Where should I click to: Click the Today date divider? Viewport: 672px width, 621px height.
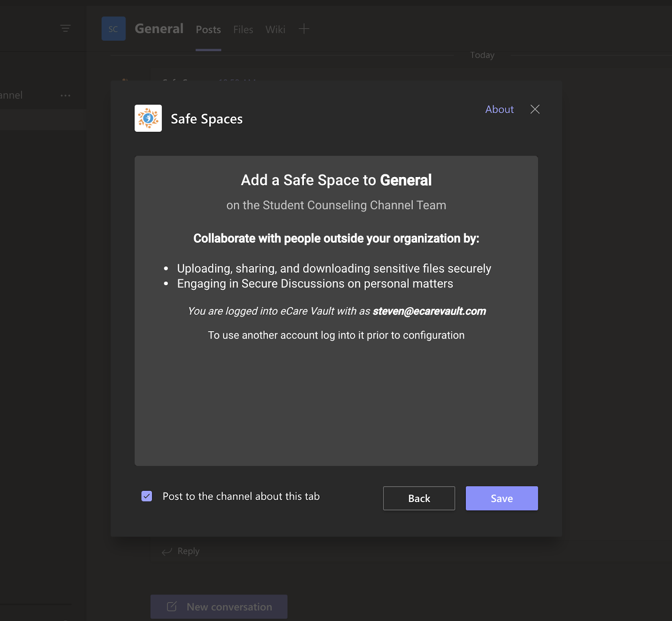coord(482,55)
